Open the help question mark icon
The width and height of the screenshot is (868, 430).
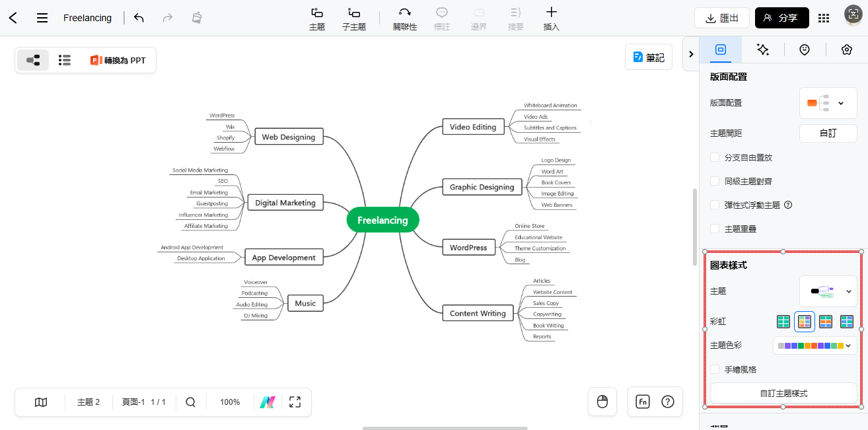tap(668, 402)
